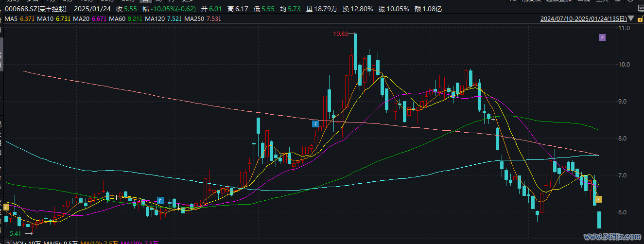Click the MA5 6.37 indicator label
The image size is (644, 244).
pos(18,19)
